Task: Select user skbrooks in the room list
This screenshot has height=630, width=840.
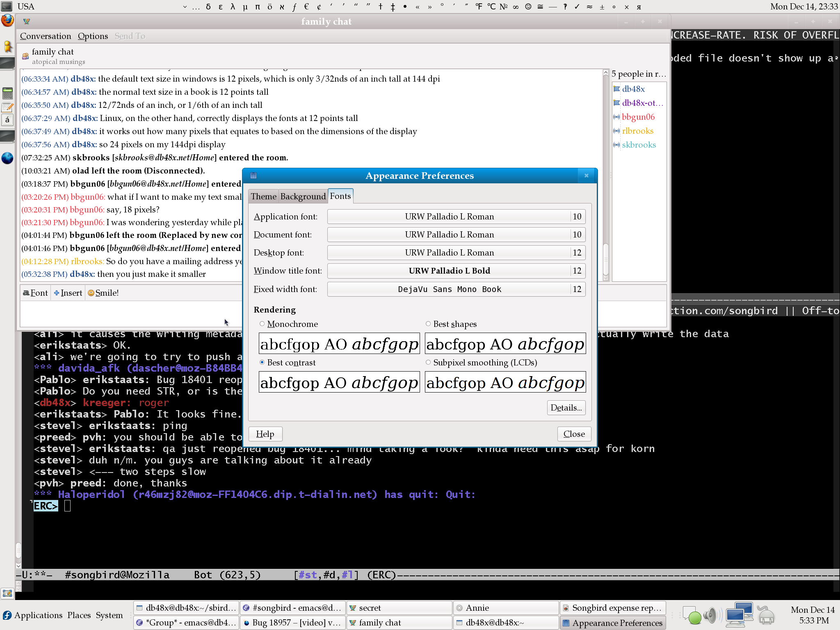Action: 639,145
